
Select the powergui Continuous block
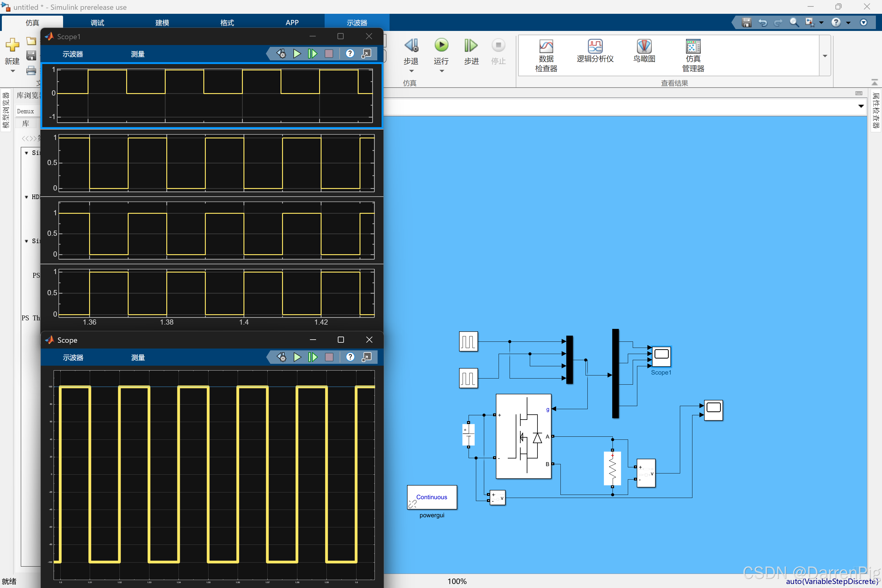(x=432, y=497)
